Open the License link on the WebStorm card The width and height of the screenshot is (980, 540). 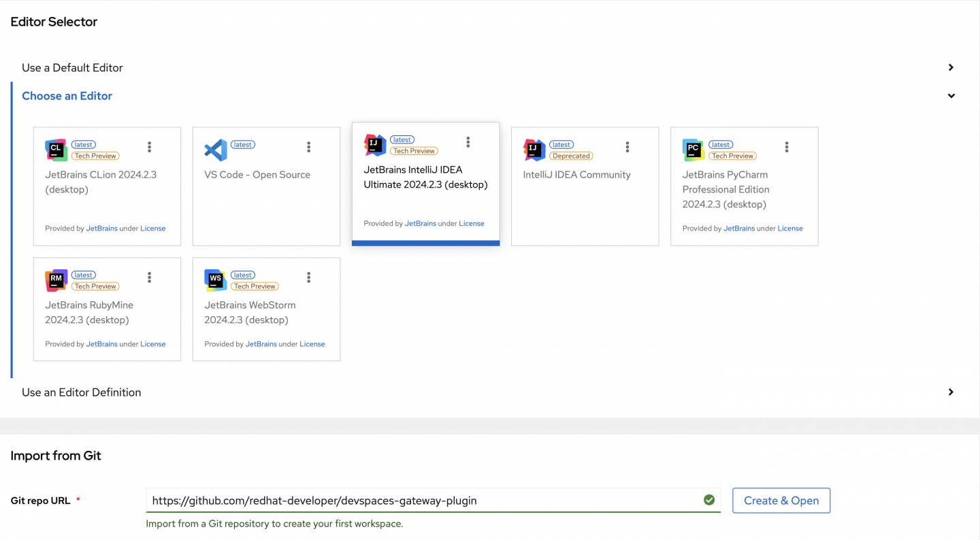pyautogui.click(x=312, y=344)
